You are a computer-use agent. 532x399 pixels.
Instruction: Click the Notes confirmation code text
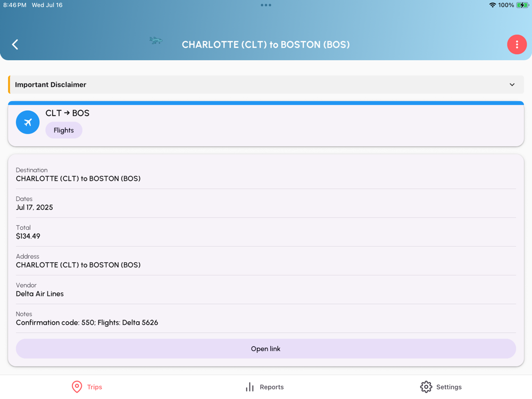87,323
